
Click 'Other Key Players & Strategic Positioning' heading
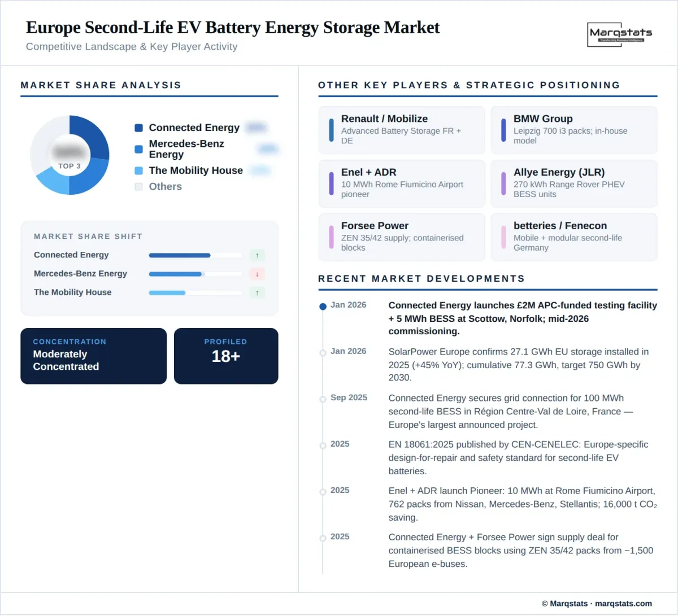(x=469, y=85)
